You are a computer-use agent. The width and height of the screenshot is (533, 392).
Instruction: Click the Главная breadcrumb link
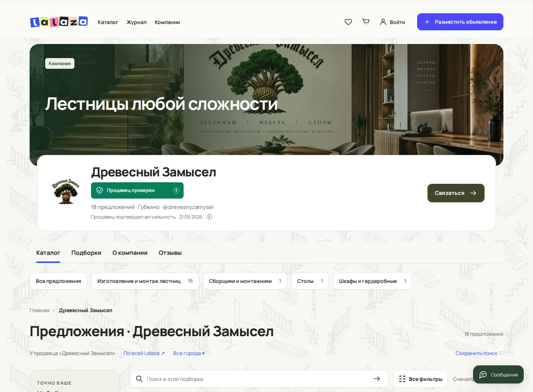pos(40,310)
